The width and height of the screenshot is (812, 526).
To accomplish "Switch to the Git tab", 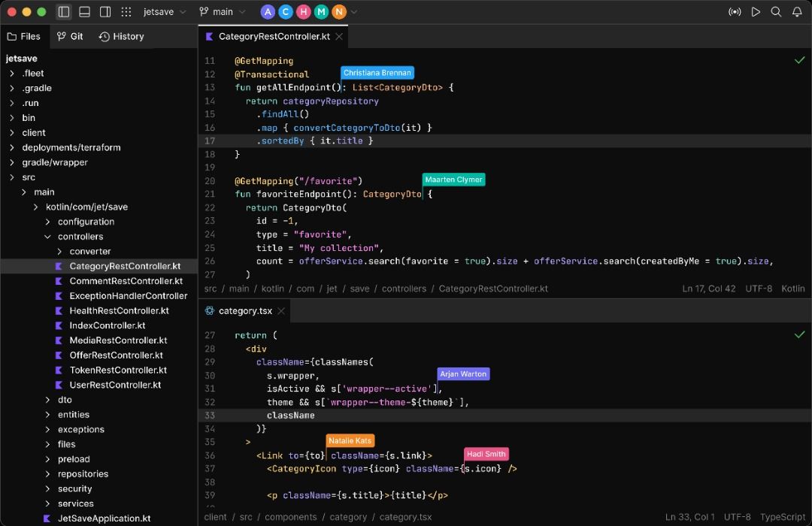I will pos(70,35).
